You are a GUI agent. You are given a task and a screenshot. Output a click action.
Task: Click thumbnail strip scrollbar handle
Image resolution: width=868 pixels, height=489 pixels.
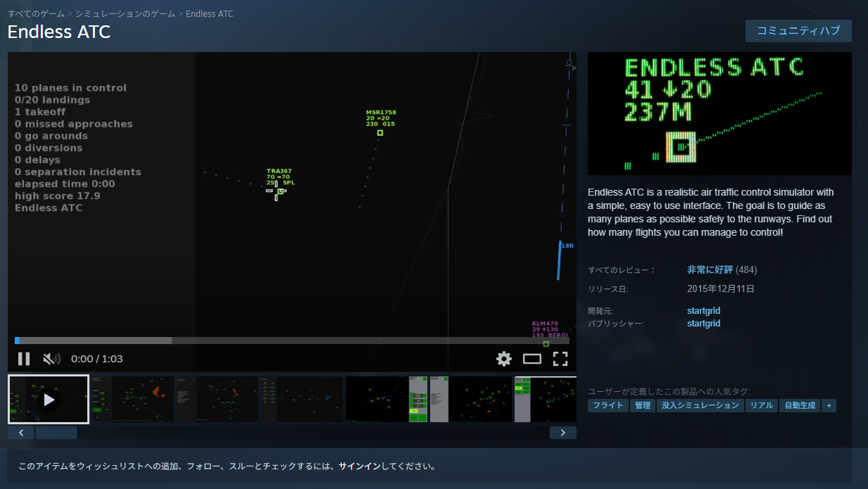point(56,433)
